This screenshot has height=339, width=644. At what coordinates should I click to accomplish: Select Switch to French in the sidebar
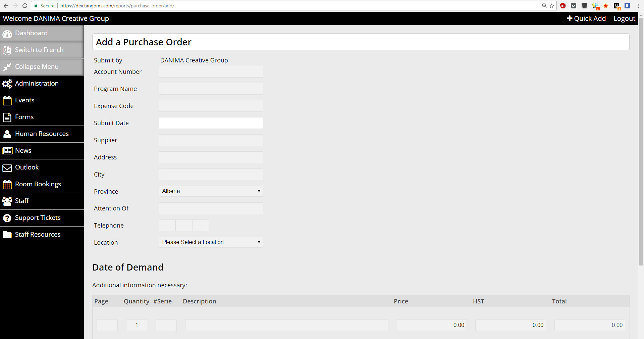tap(42, 50)
